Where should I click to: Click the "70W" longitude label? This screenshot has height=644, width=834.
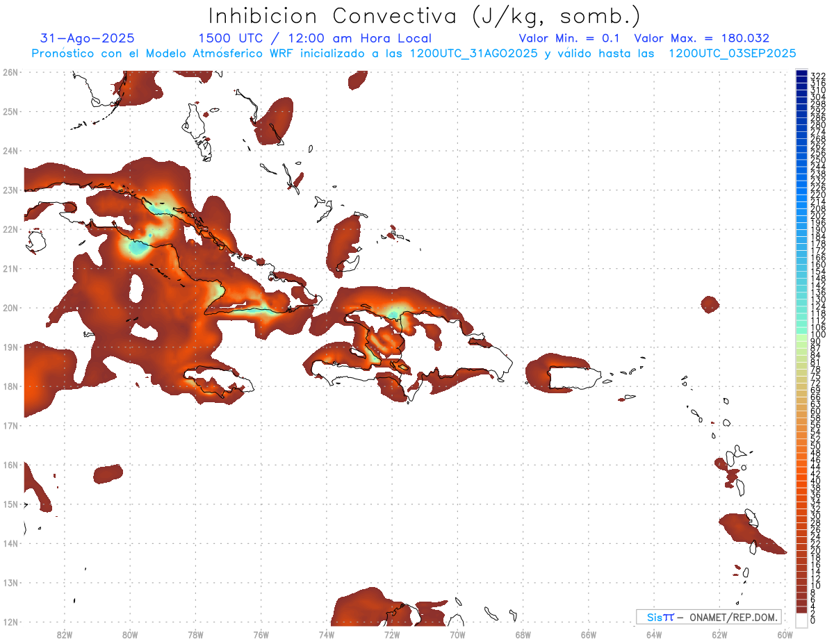[457, 634]
